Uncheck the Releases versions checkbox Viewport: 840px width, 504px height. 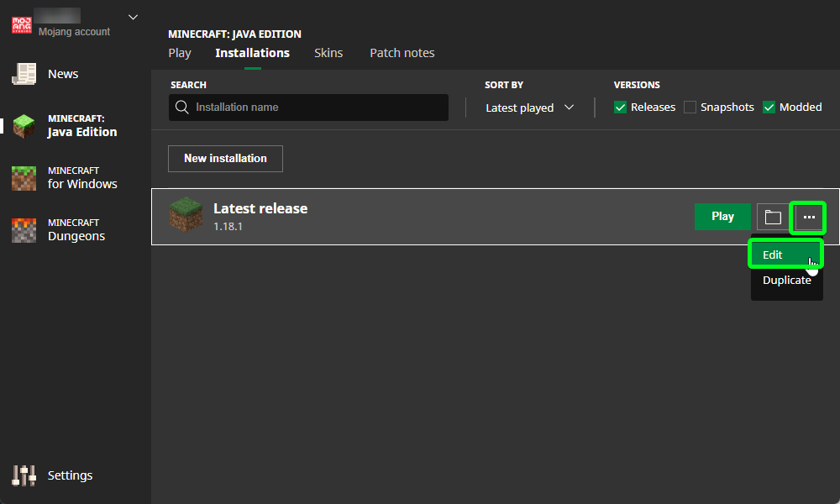pyautogui.click(x=621, y=108)
